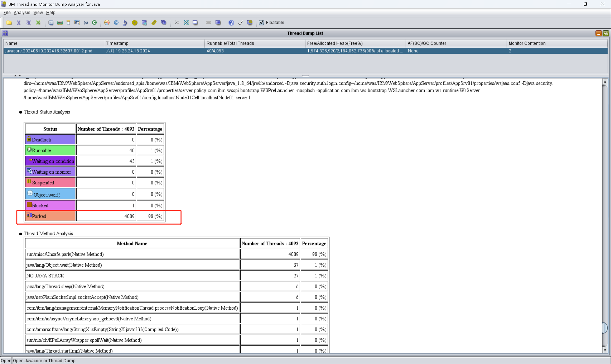Screen dimensions: 611x364
Task: Click the monitor-with-gear toolbar icon
Action: tap(250, 23)
